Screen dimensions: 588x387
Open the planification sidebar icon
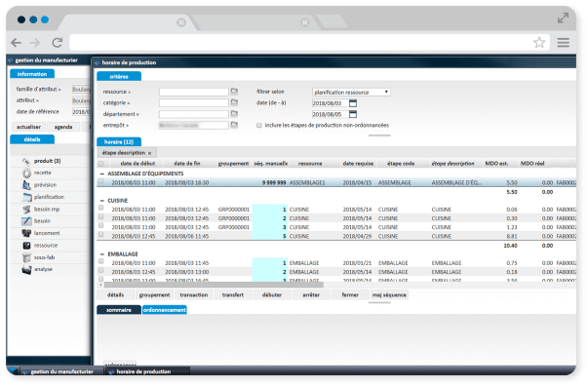point(26,197)
